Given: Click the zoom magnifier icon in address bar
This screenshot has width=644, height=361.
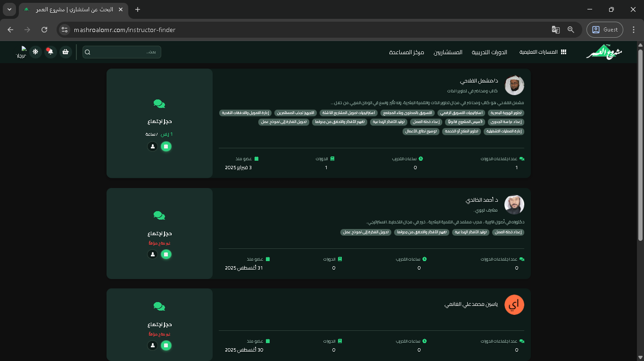Looking at the screenshot, I should 571,30.
